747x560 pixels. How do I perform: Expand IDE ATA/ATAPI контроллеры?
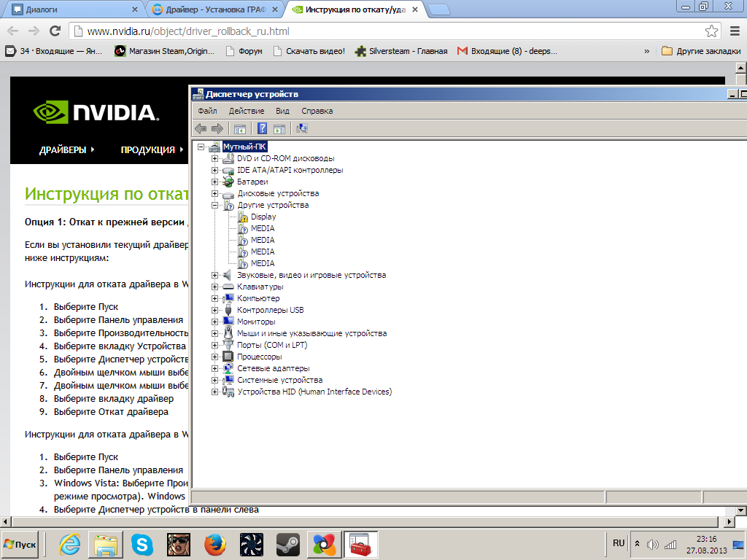pos(215,171)
